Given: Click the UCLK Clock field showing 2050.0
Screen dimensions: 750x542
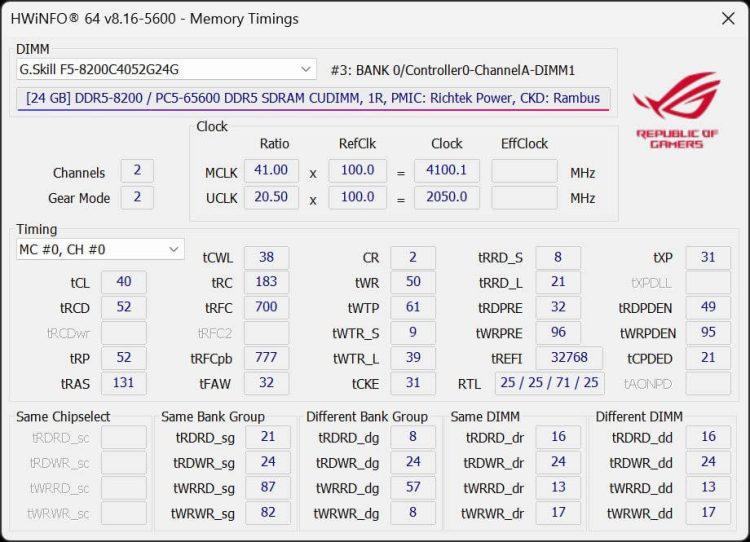Looking at the screenshot, I should click(x=447, y=198).
